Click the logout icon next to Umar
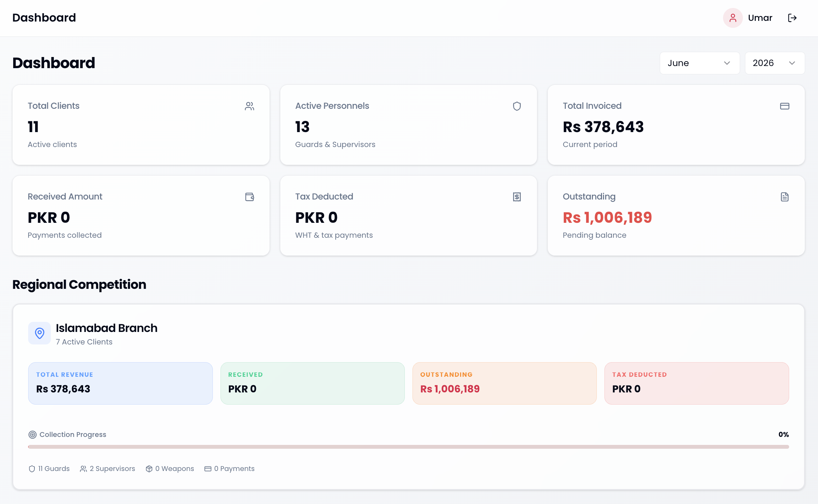Image resolution: width=818 pixels, height=504 pixels. [x=792, y=18]
